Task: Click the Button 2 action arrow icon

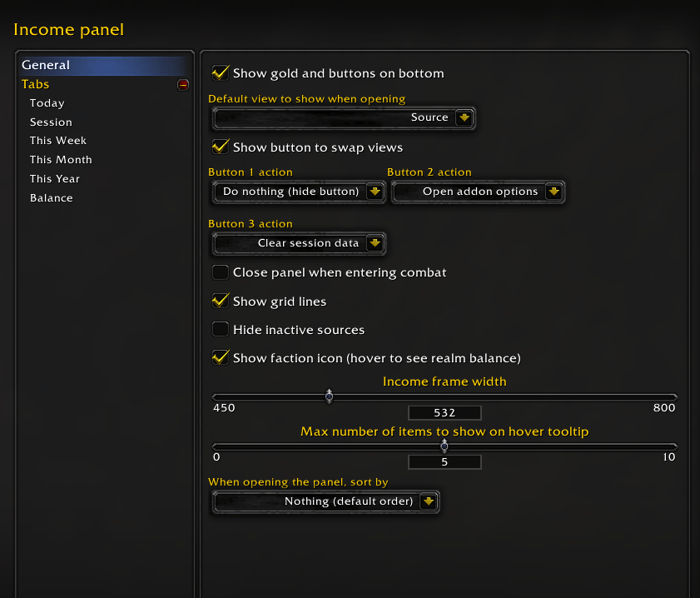Action: click(x=554, y=192)
